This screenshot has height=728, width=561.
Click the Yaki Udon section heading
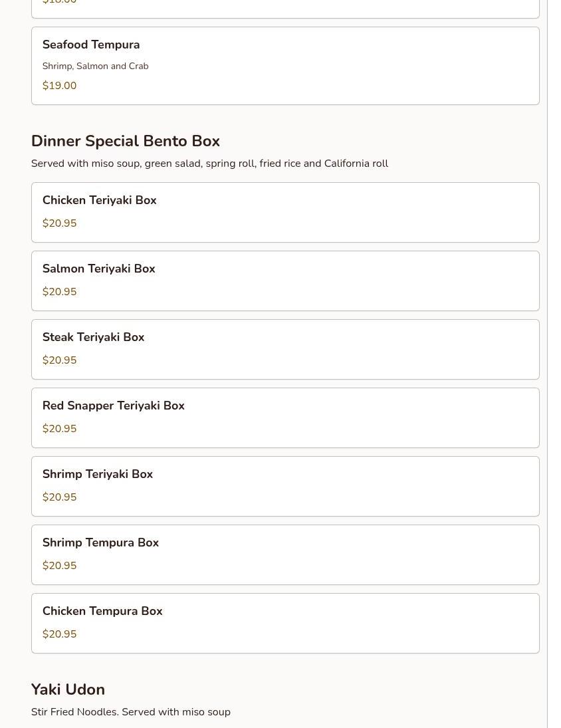(x=68, y=689)
